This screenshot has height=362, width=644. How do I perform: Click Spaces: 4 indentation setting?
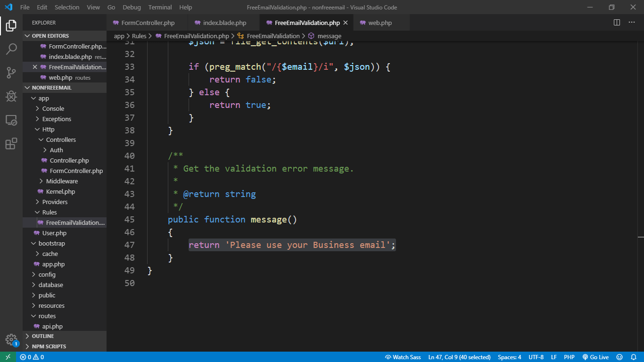[x=509, y=357]
